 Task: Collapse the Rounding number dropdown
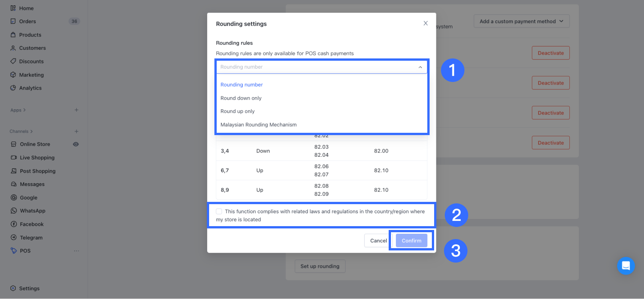pyautogui.click(x=420, y=67)
